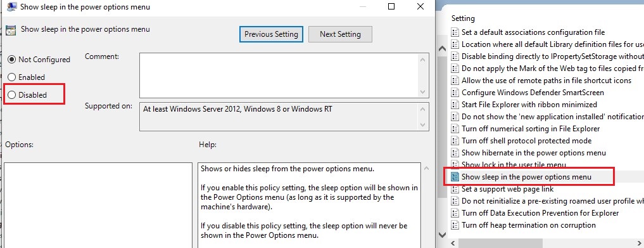
Task: Click the settings list scroll-up arrow
Action: click(x=443, y=49)
